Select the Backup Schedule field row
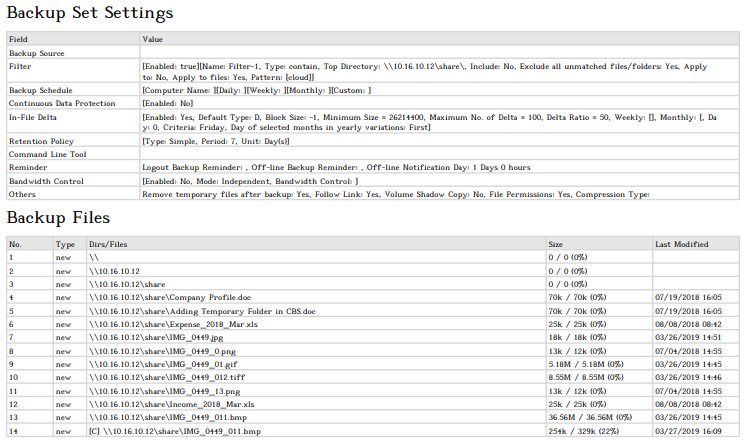This screenshot has width=746, height=440. coord(37,90)
